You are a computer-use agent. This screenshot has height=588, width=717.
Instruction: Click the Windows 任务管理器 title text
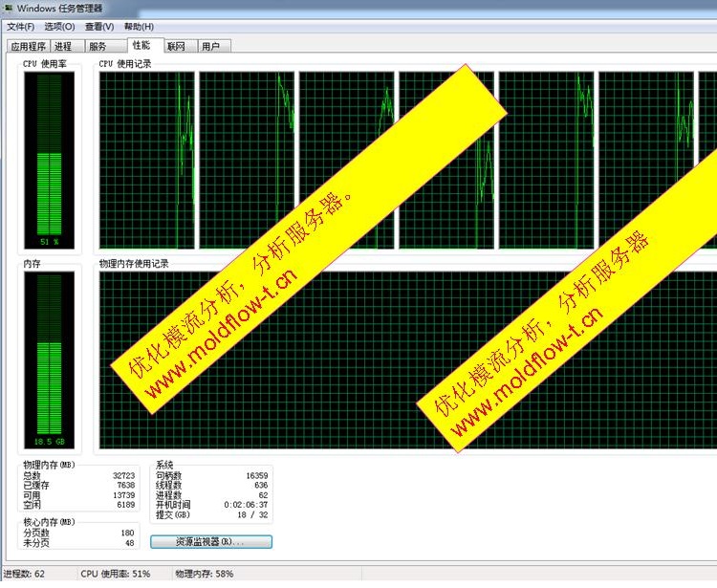60,9
